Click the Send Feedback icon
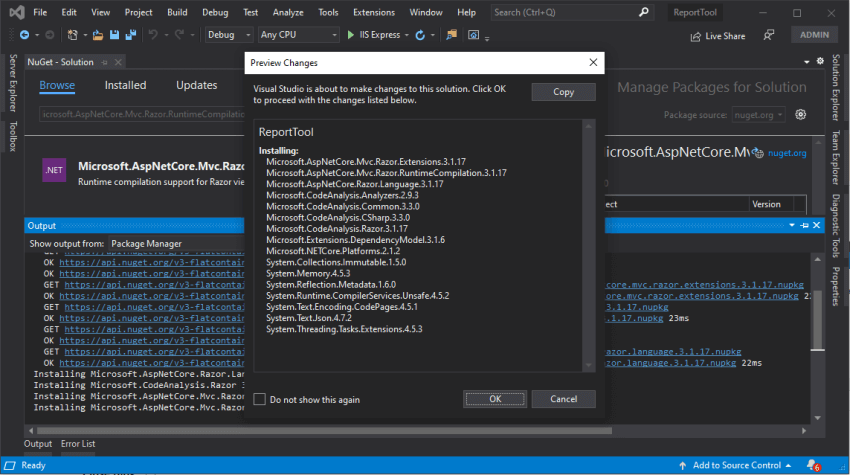The image size is (850, 475). (769, 35)
